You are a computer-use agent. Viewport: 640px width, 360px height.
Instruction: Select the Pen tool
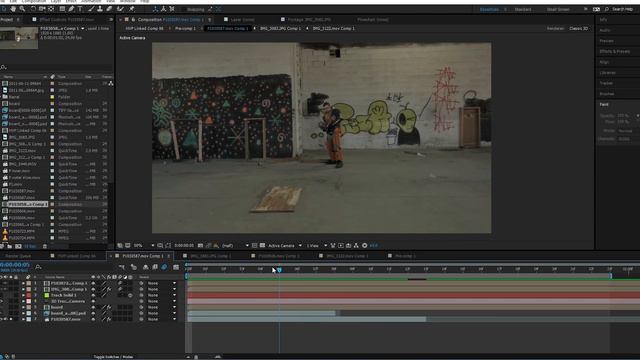[71, 9]
